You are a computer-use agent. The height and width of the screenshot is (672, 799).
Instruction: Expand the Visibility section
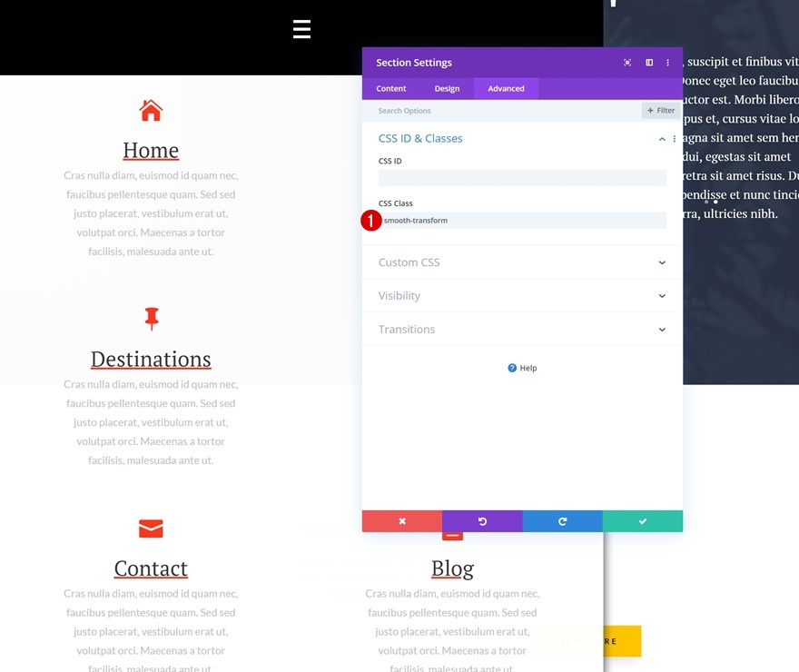(x=522, y=295)
